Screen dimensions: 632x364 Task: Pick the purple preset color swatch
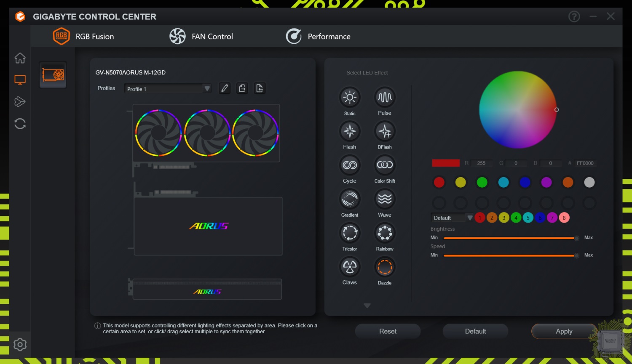pos(546,182)
